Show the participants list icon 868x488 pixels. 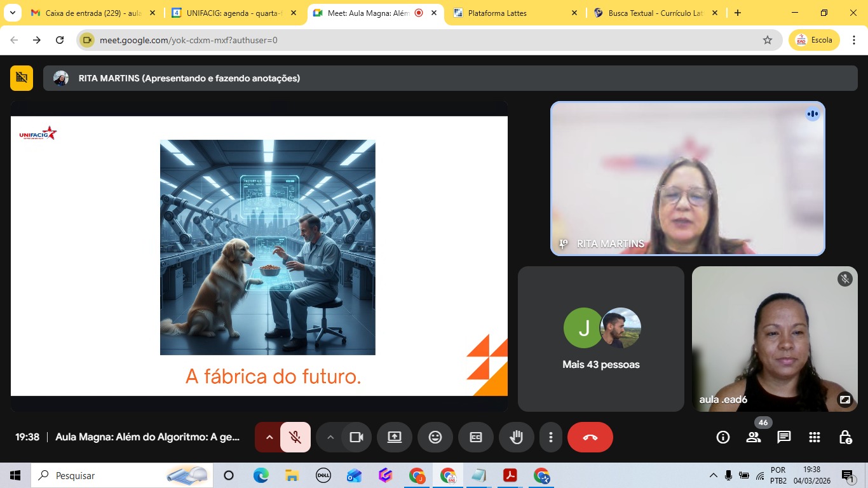click(754, 437)
